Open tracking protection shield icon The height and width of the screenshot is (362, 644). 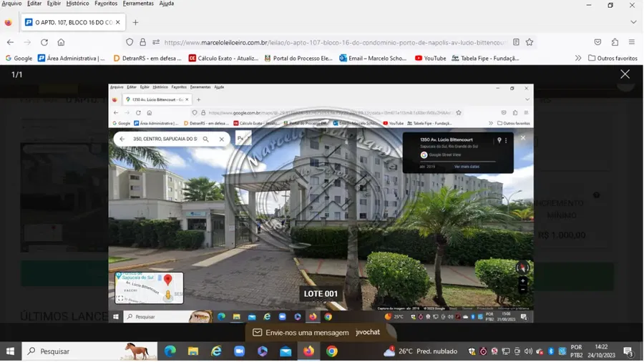130,42
